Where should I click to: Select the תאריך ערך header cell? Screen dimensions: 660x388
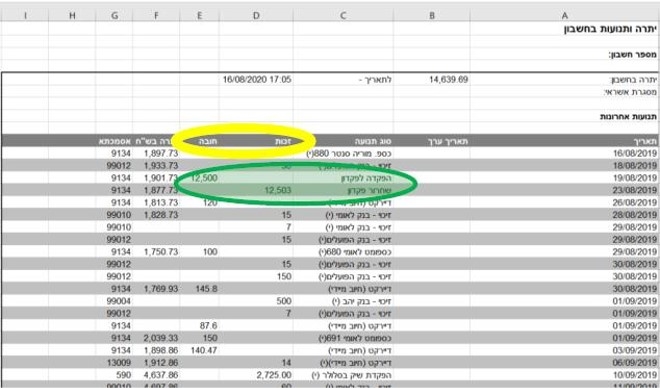431,141
